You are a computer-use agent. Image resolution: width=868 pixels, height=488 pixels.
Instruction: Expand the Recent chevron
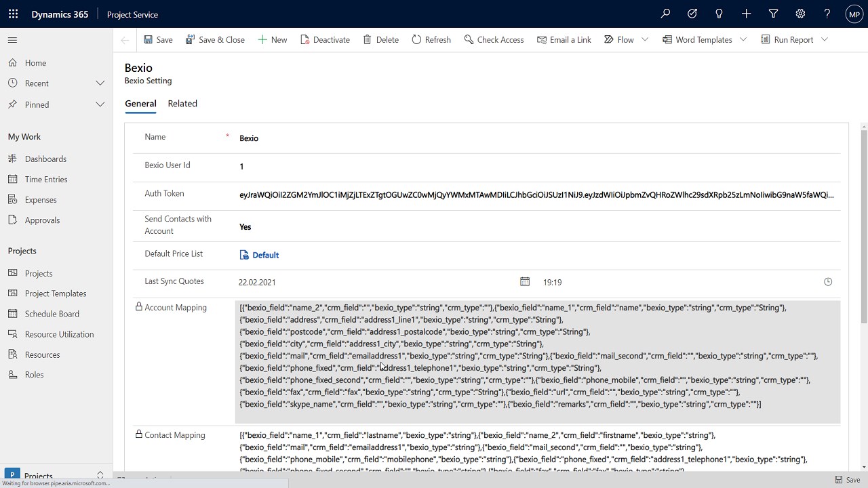[100, 83]
